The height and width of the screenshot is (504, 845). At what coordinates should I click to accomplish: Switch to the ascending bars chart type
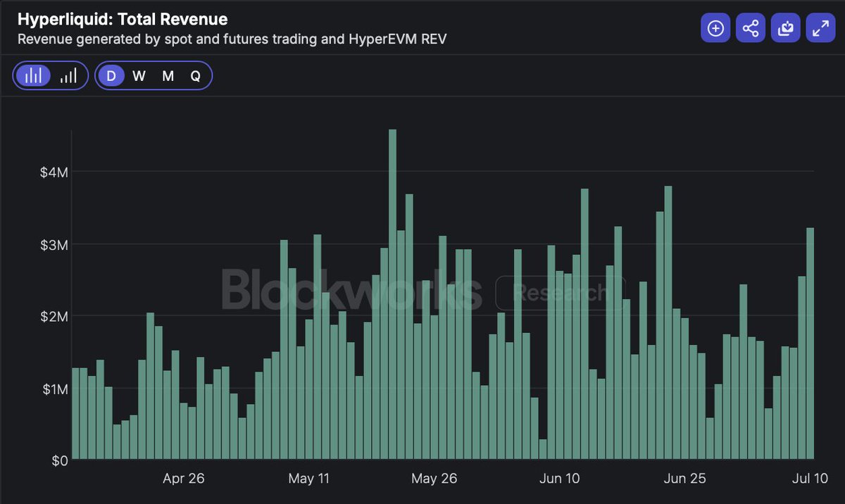tap(68, 76)
